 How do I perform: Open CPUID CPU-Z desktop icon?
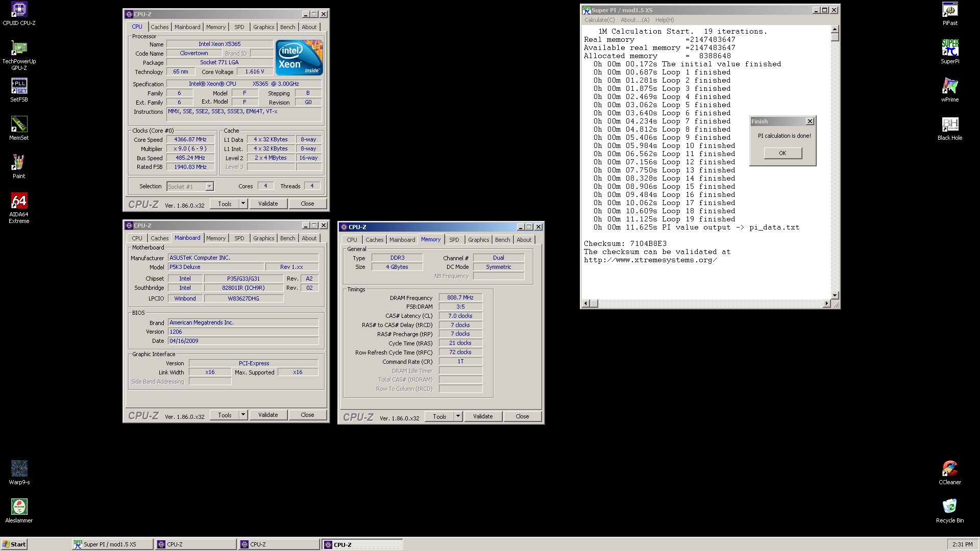click(19, 14)
